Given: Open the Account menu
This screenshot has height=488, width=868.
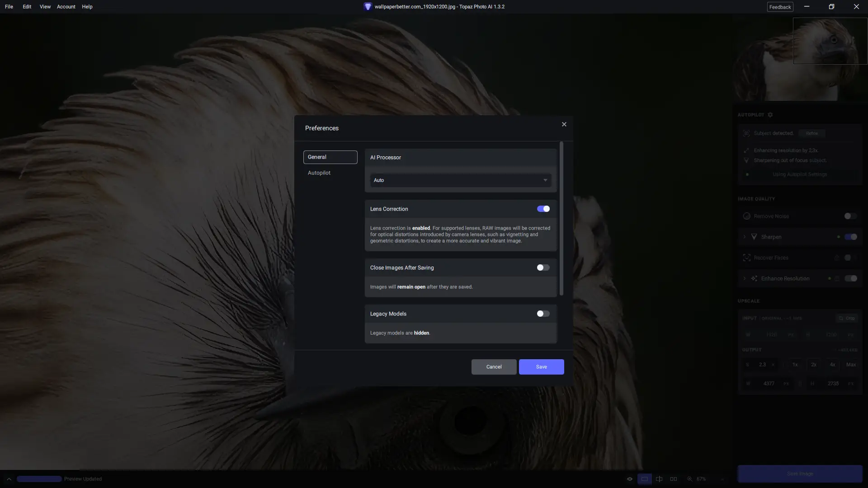Looking at the screenshot, I should (x=66, y=7).
